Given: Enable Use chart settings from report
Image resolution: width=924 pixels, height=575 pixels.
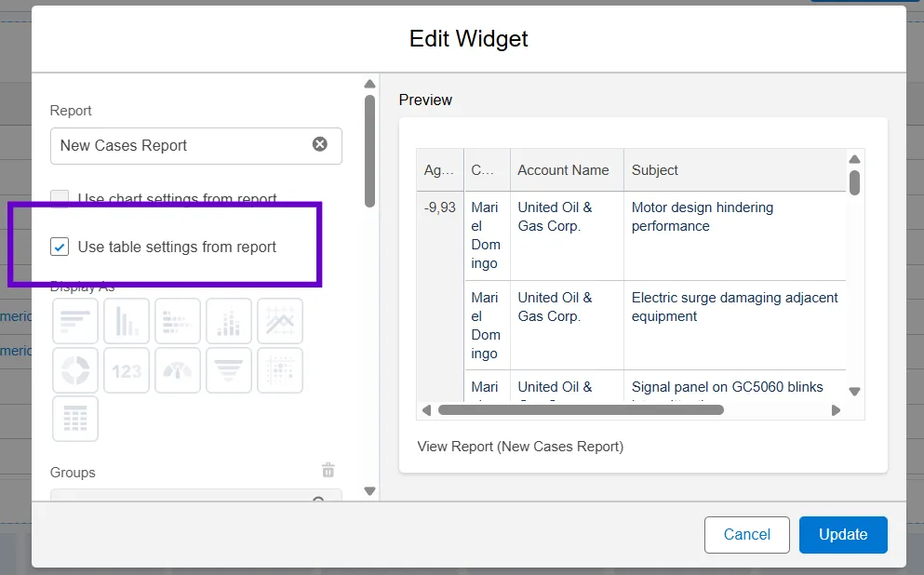Looking at the screenshot, I should [x=60, y=198].
